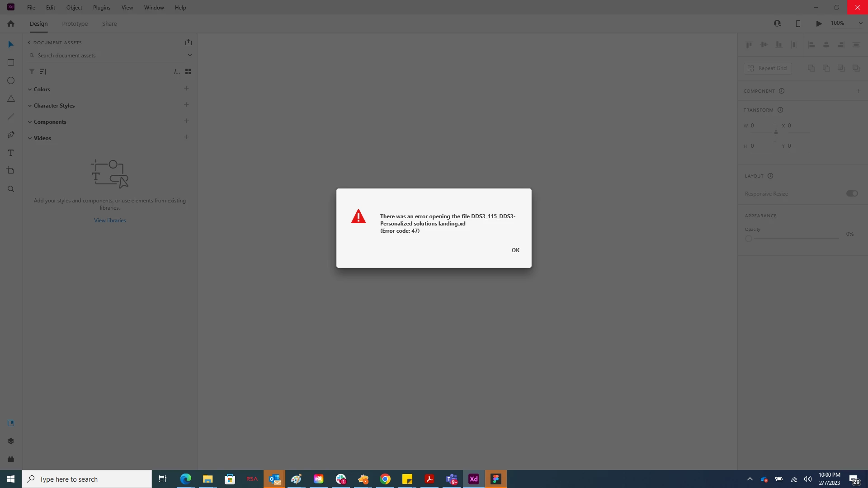Select the Ellipse tool
The image size is (868, 488).
pyautogui.click(x=11, y=80)
